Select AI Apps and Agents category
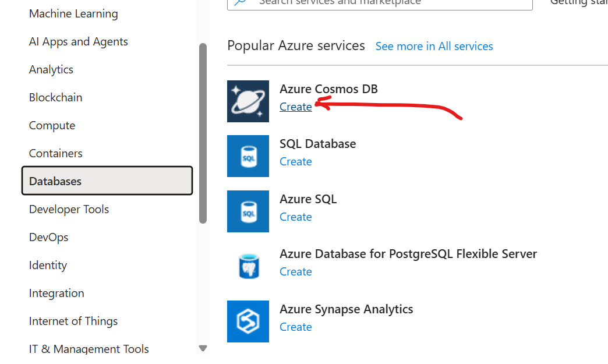Screen dimensions: 608x364 coord(79,42)
